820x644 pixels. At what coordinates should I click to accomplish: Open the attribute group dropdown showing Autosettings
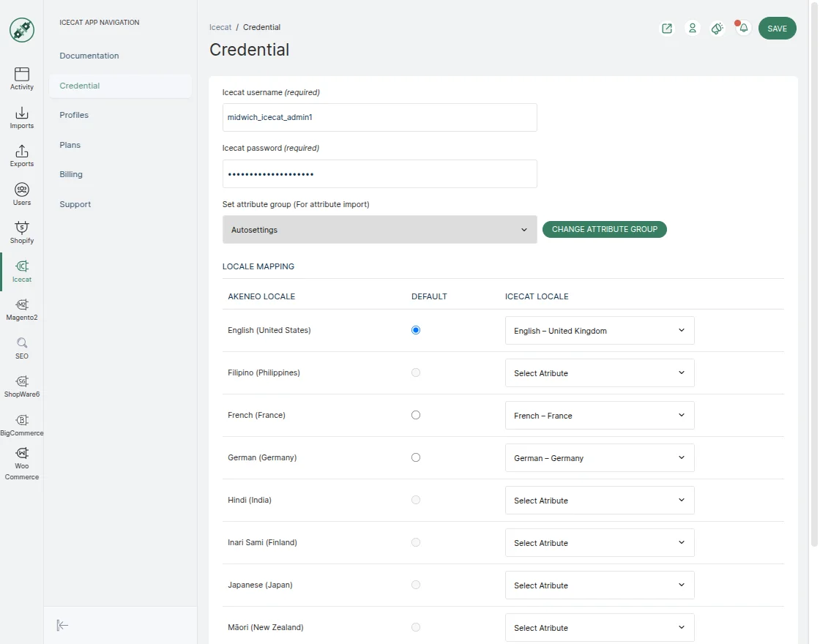coord(379,229)
